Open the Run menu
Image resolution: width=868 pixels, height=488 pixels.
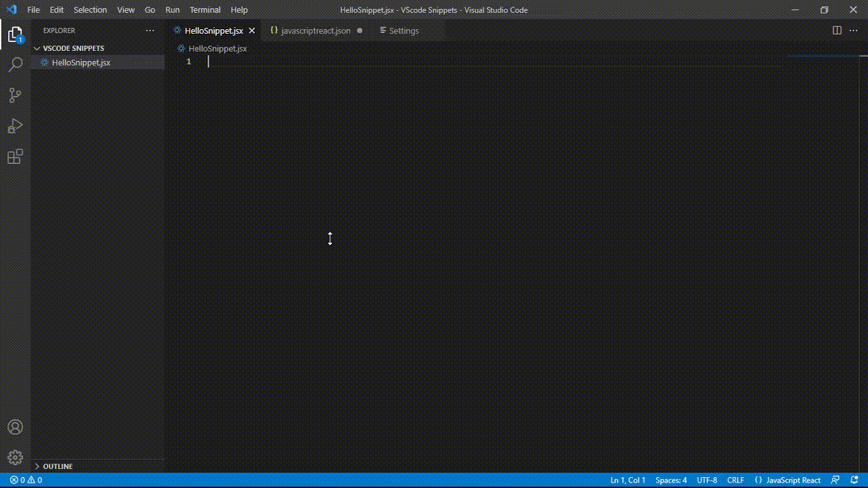click(172, 10)
